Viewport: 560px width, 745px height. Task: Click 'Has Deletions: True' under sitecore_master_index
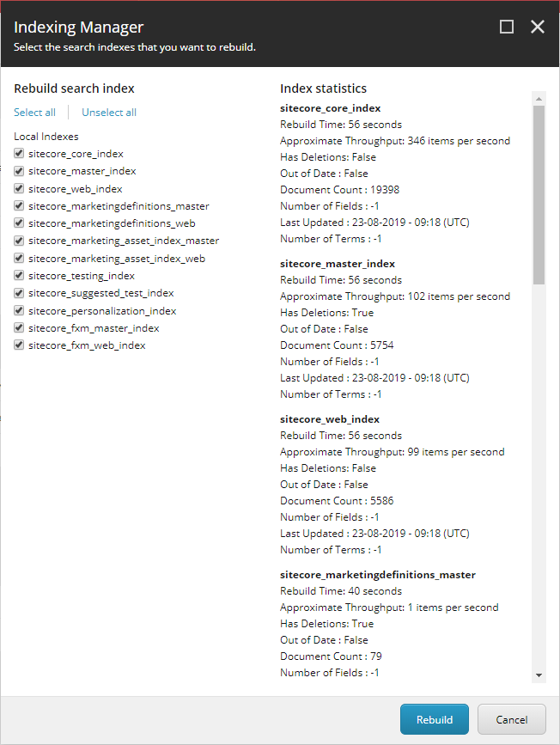tap(326, 313)
